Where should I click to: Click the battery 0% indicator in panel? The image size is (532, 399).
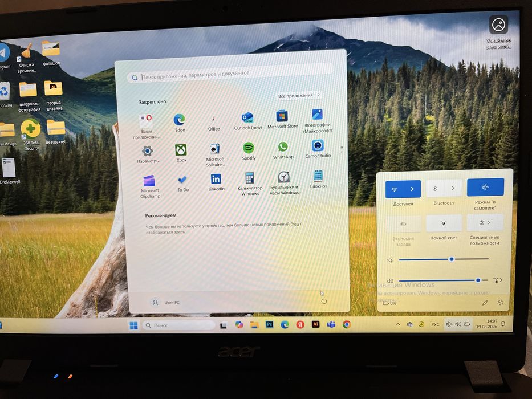click(389, 303)
